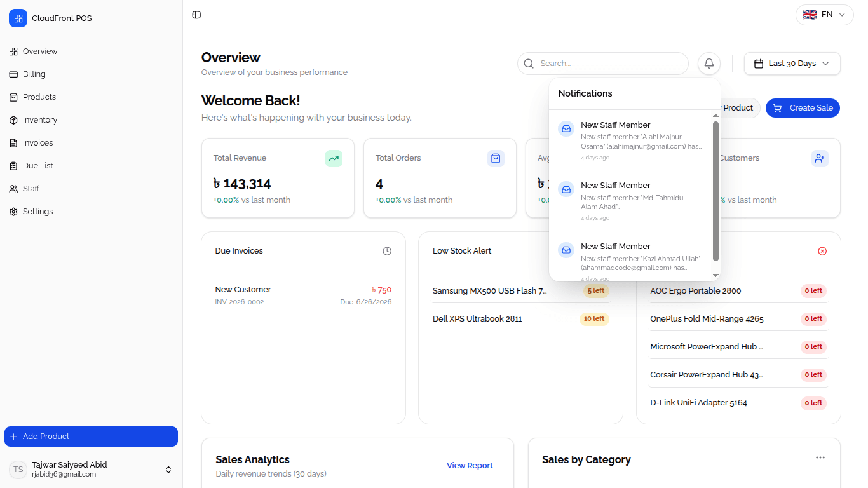
Task: Click the notifications scroll up arrow
Action: click(716, 116)
